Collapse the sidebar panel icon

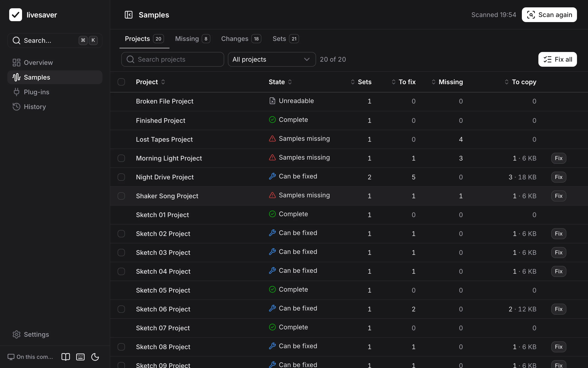point(129,15)
